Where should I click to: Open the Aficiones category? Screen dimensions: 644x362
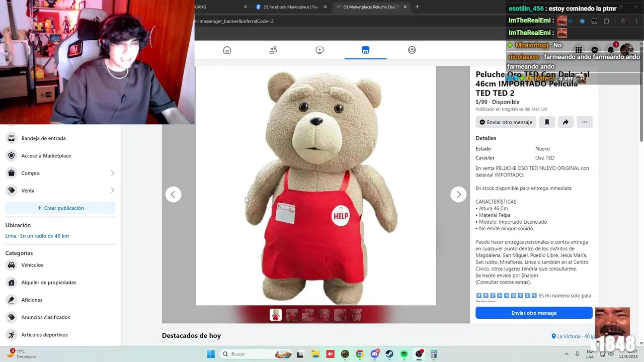(x=60, y=300)
